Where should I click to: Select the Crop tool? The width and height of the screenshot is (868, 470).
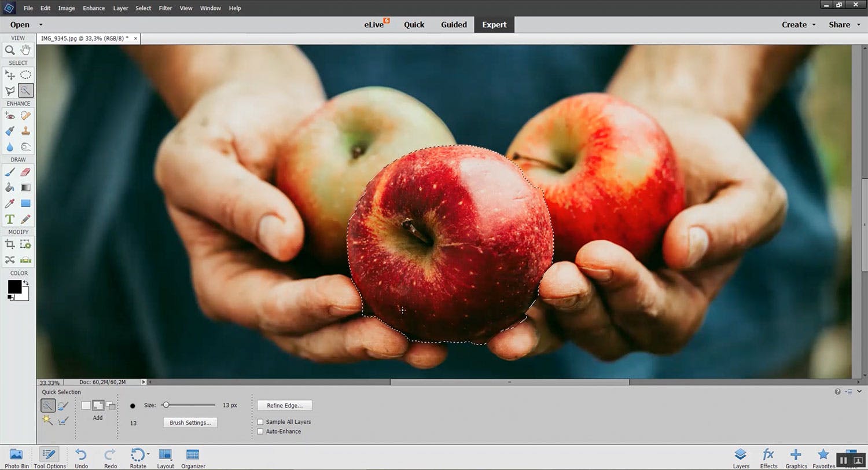click(10, 244)
